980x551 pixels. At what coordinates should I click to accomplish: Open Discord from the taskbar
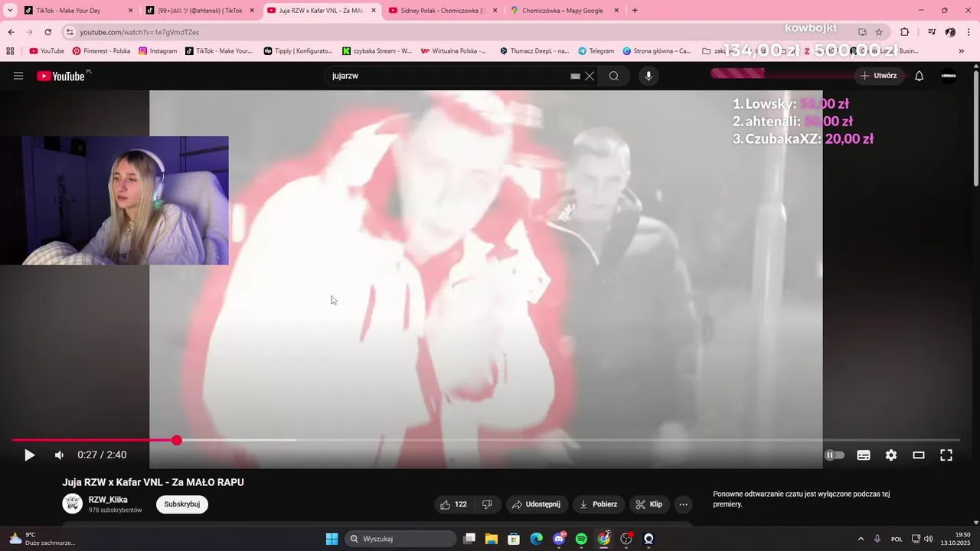(559, 539)
